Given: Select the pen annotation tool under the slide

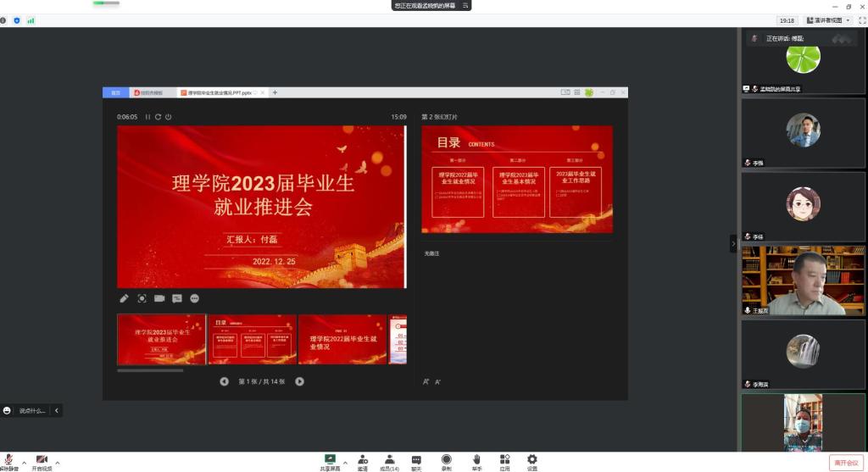Looking at the screenshot, I should 124,298.
